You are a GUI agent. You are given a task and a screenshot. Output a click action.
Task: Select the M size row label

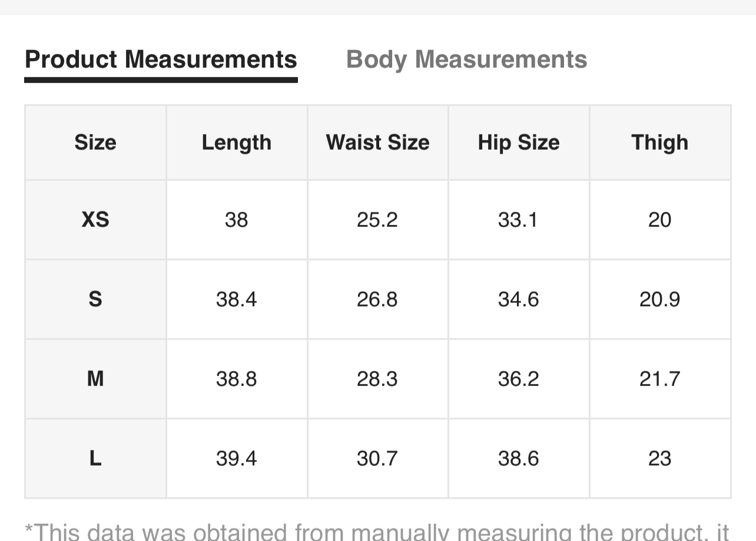95,379
